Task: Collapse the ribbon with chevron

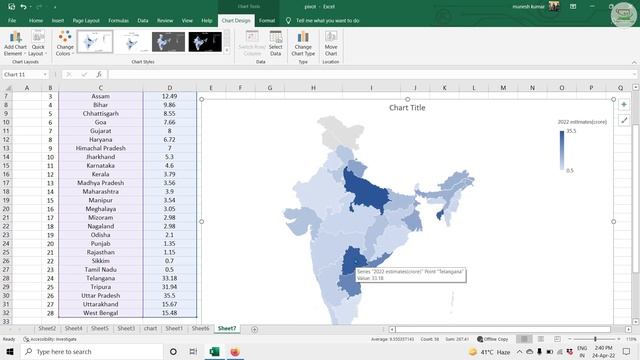Action: [x=634, y=62]
